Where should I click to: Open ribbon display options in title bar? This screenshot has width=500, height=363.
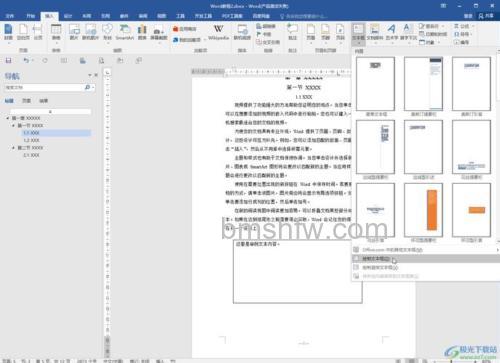pyautogui.click(x=443, y=6)
